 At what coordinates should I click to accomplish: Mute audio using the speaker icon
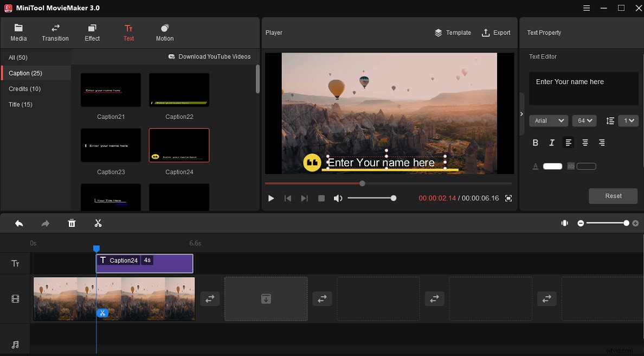pyautogui.click(x=338, y=199)
